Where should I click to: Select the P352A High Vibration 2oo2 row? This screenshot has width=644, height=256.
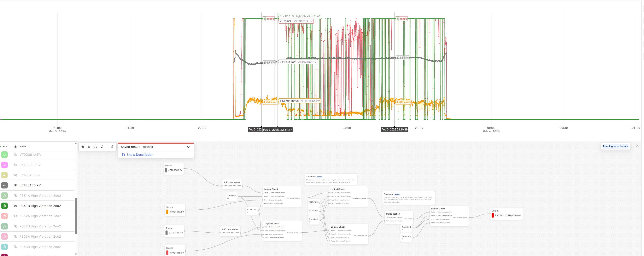pyautogui.click(x=40, y=216)
